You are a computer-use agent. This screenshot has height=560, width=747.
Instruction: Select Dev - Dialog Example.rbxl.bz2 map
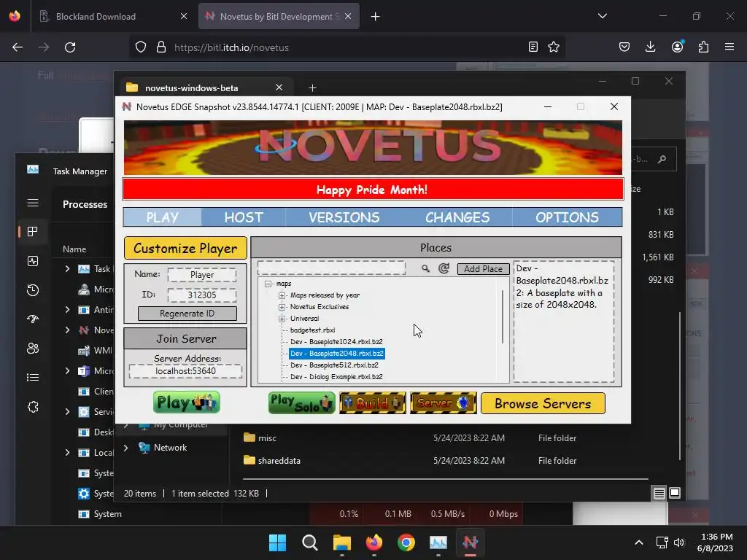(x=336, y=377)
